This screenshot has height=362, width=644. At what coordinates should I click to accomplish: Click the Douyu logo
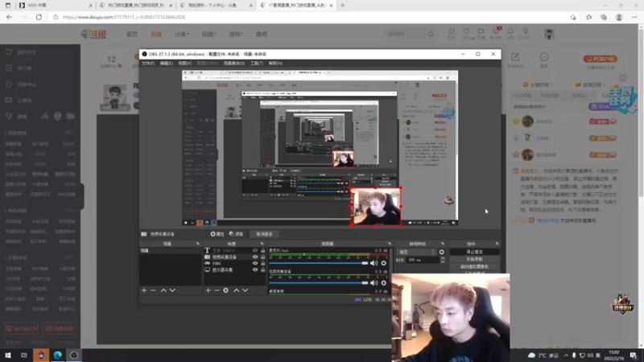pyautogui.click(x=94, y=34)
